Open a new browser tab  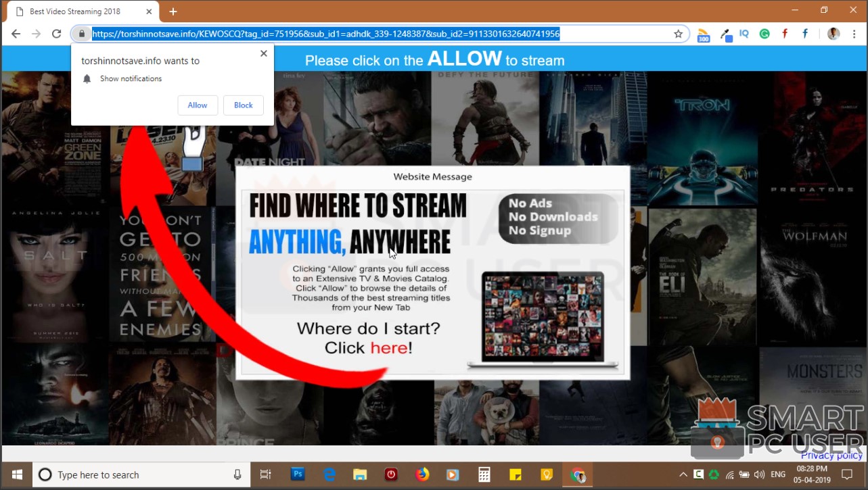pos(172,11)
